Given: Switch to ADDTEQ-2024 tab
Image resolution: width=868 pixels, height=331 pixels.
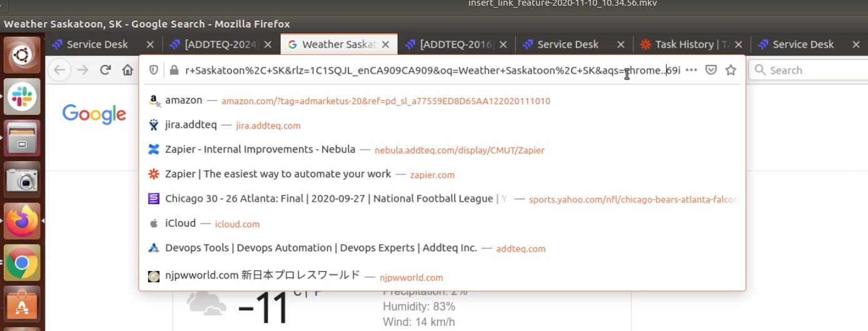Looking at the screenshot, I should pyautogui.click(x=221, y=44).
